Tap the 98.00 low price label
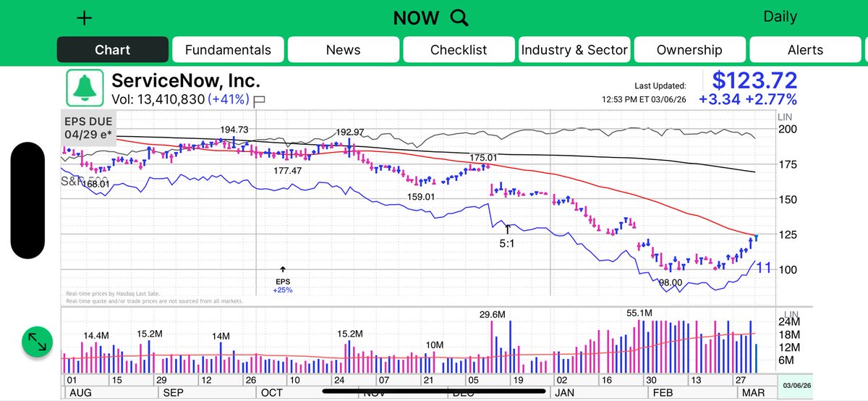 pyautogui.click(x=671, y=282)
